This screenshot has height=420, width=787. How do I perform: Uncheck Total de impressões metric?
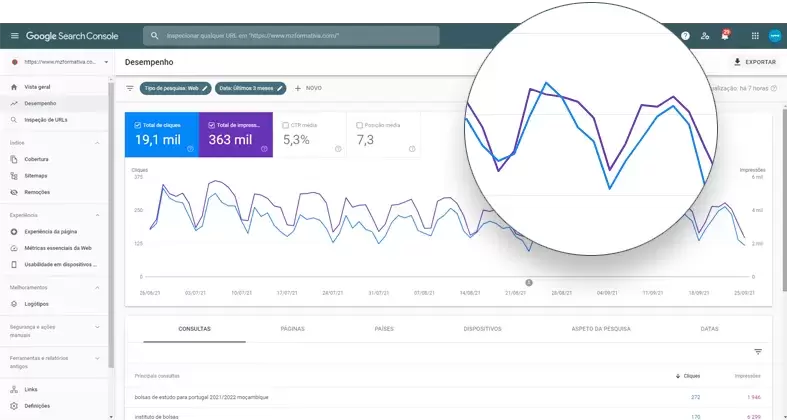click(211, 125)
